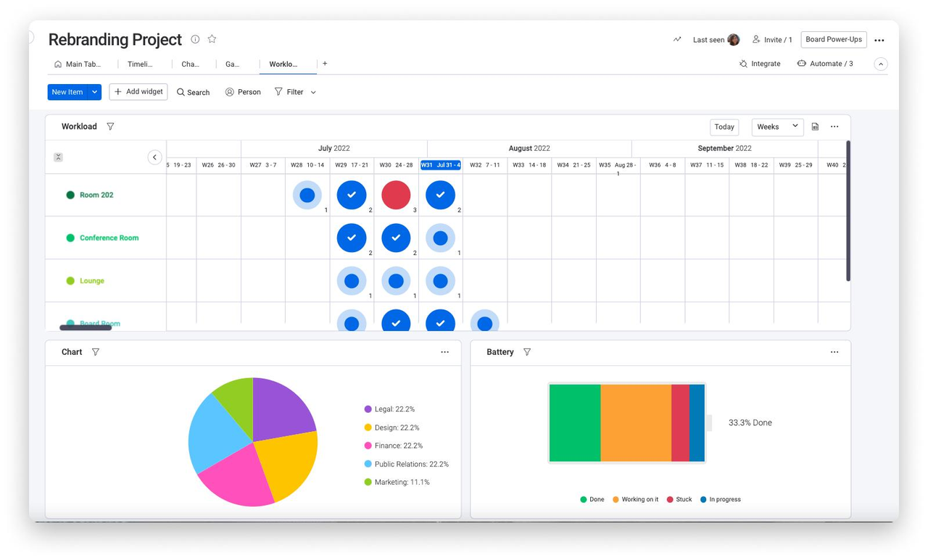The height and width of the screenshot is (560, 928).
Task: Open the Workload widget filter icon
Action: coord(110,127)
